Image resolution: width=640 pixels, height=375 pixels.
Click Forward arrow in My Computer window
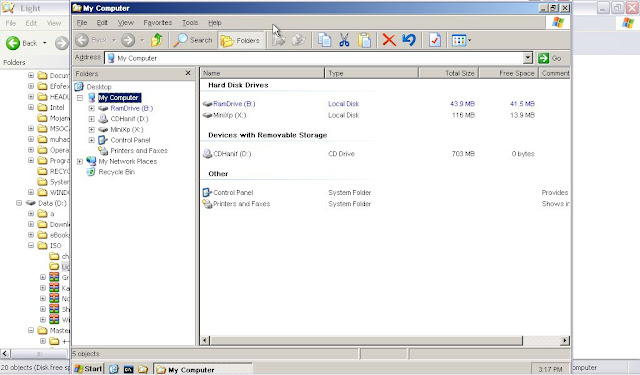pos(128,40)
